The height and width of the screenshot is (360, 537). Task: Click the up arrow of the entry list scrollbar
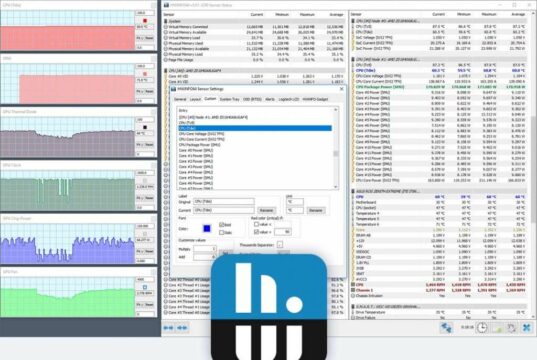tap(336, 110)
